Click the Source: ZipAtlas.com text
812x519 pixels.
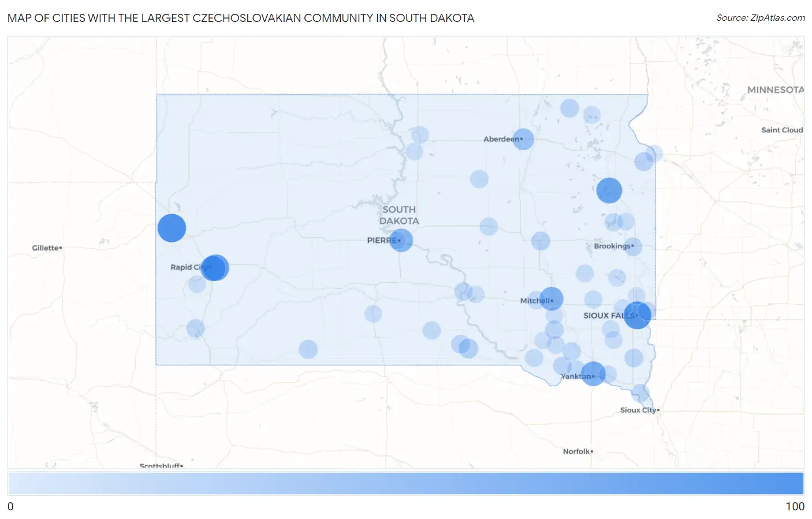point(761,18)
